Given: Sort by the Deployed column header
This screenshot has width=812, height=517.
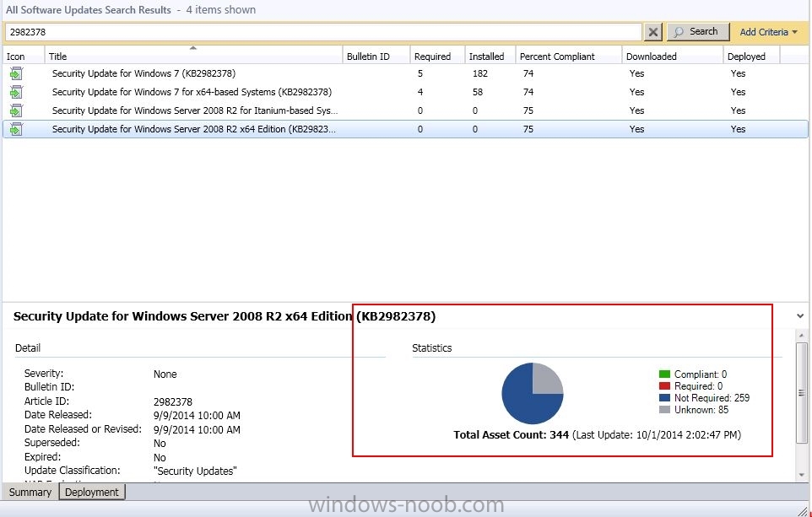Looking at the screenshot, I should coord(751,57).
